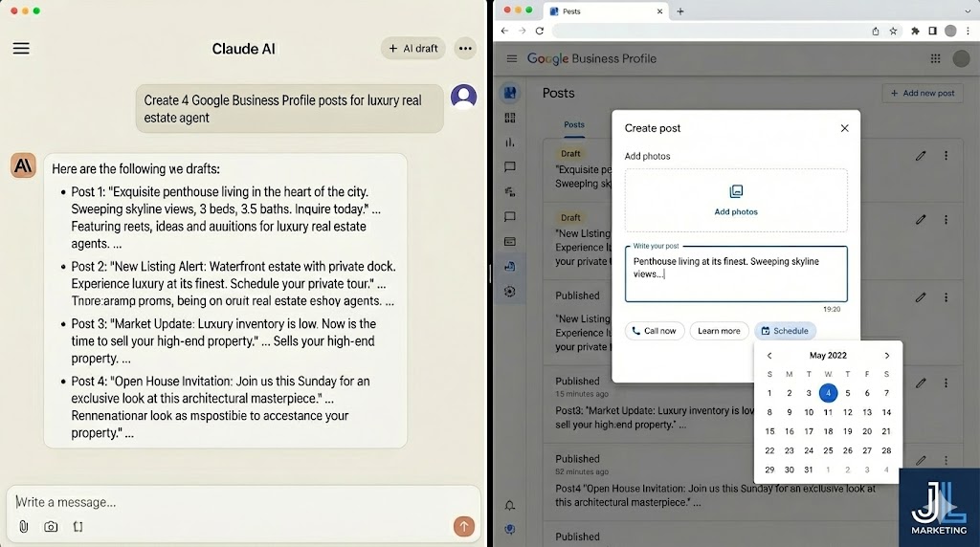Reload the page in Chrome
This screenshot has width=980, height=547.
pos(540,31)
